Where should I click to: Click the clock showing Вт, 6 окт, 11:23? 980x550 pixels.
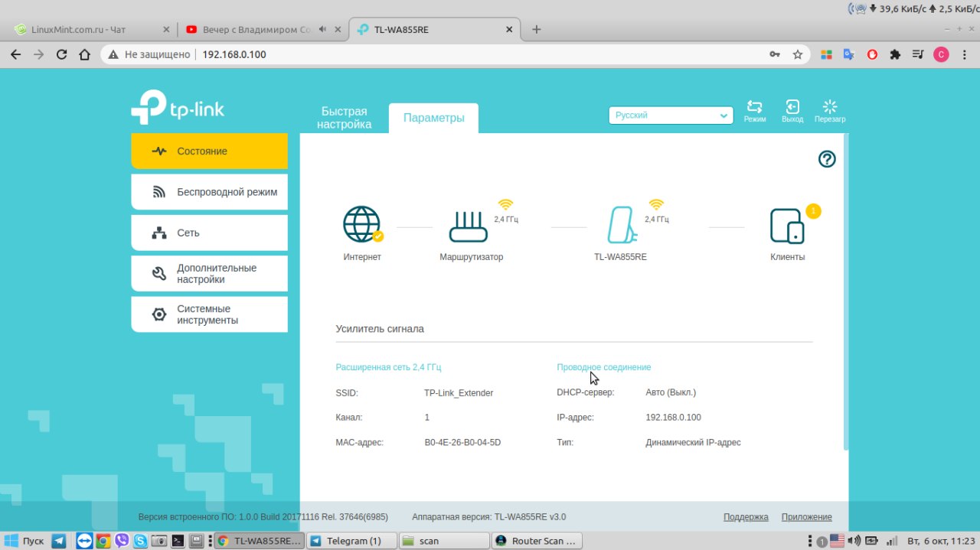point(941,541)
